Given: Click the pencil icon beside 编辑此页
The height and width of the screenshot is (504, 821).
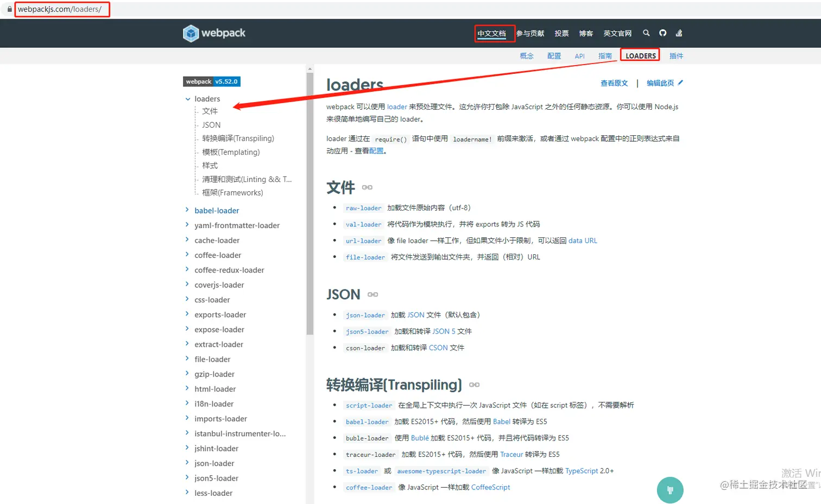Looking at the screenshot, I should (680, 83).
